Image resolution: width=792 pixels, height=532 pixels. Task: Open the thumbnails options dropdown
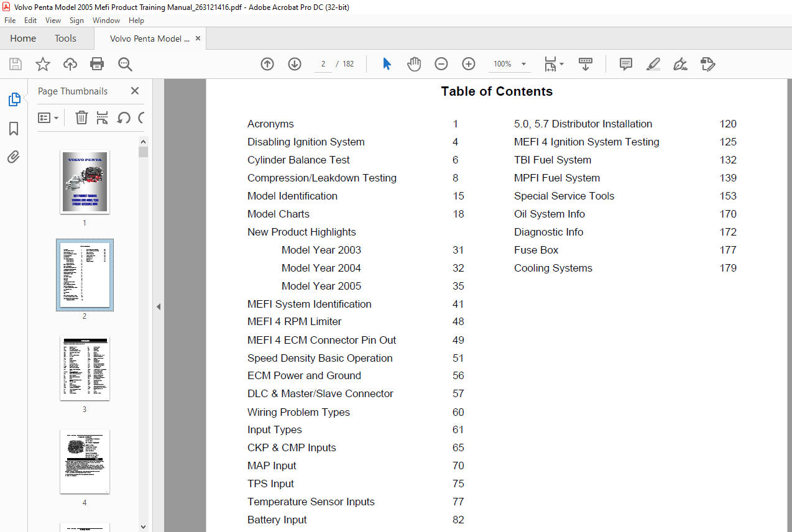coord(48,117)
